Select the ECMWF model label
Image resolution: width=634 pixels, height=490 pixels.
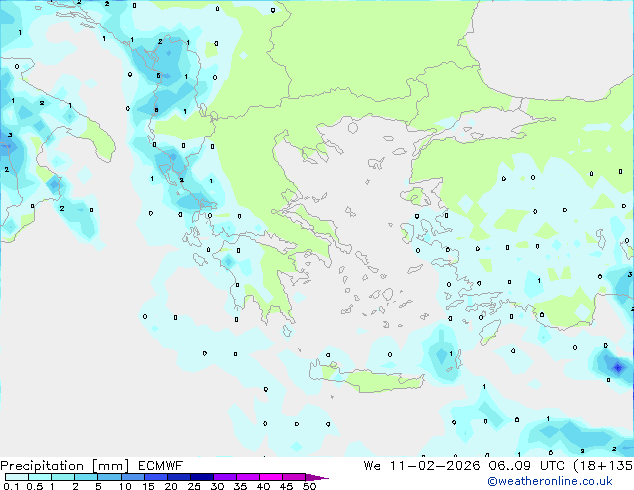pyautogui.click(x=161, y=466)
